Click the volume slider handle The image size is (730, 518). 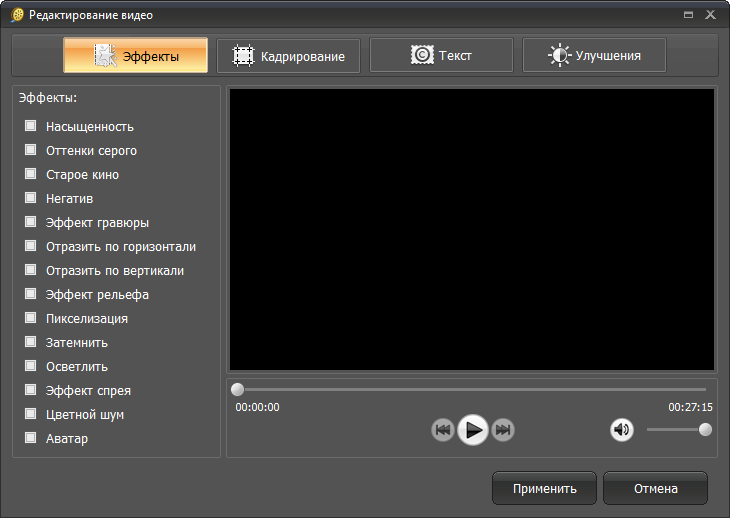coord(705,429)
